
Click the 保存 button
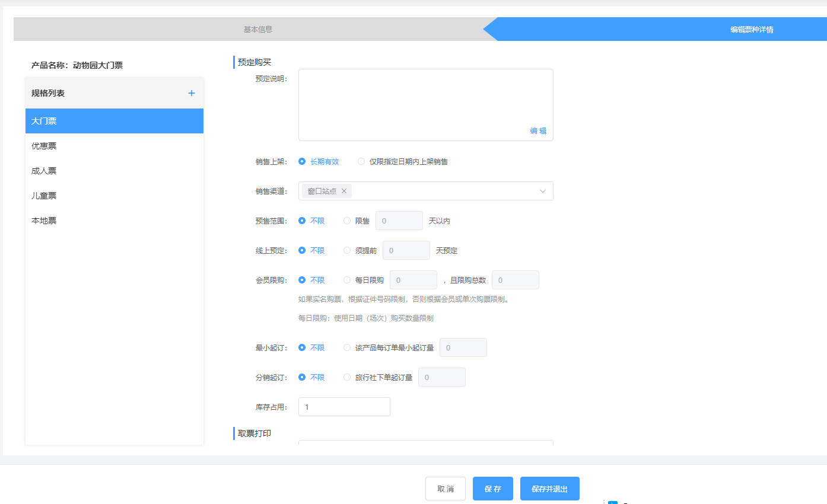click(x=492, y=489)
